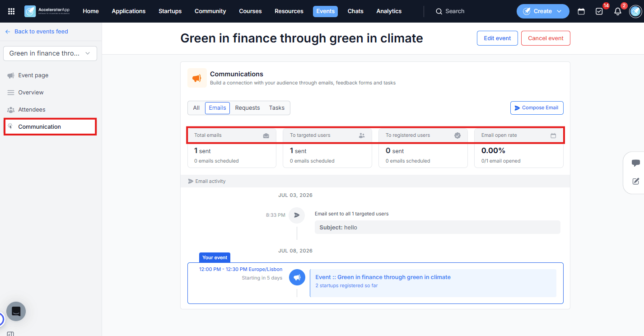
Task: Click the event megaphone timeline icon
Action: tap(297, 277)
